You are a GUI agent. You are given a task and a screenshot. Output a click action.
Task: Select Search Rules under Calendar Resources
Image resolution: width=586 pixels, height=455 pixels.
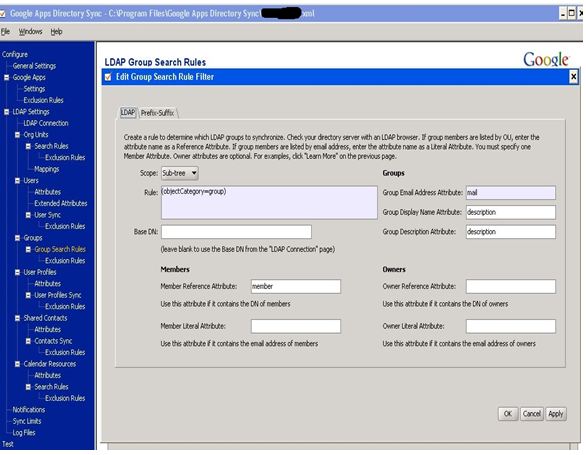coord(51,387)
